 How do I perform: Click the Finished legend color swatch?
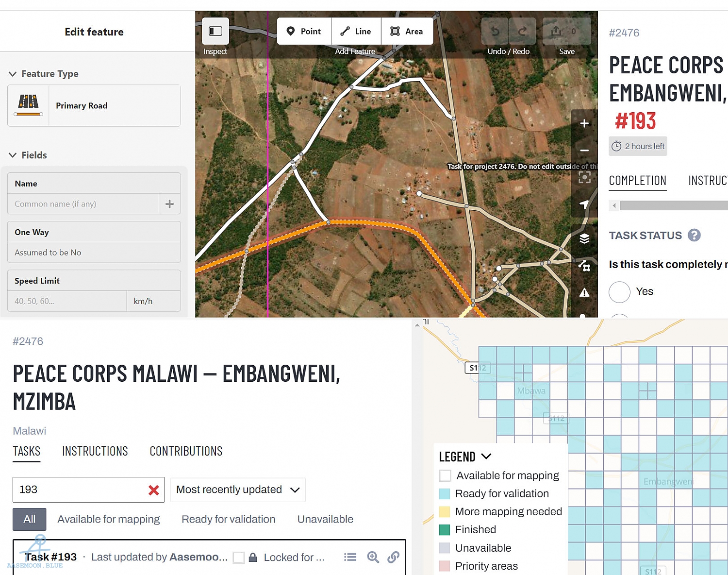coord(445,529)
